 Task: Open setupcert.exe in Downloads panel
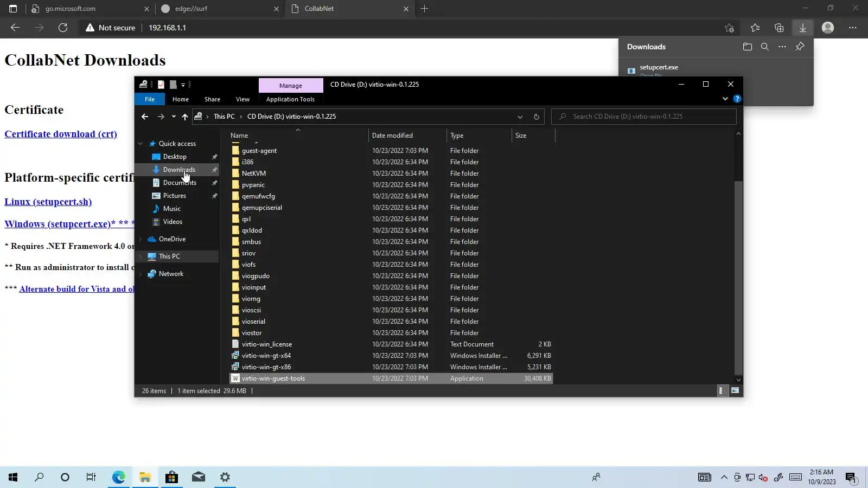pos(659,67)
